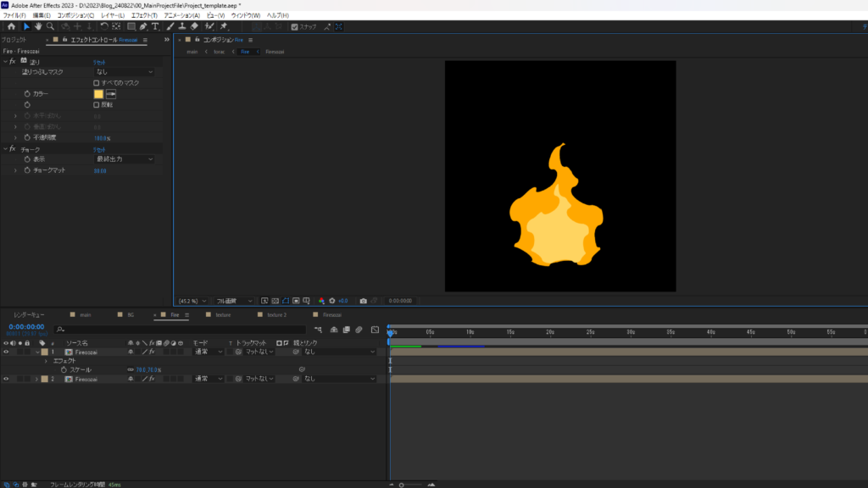The width and height of the screenshot is (868, 488).
Task: Hide layer 2 Firesozai with eye icon
Action: tap(6, 379)
